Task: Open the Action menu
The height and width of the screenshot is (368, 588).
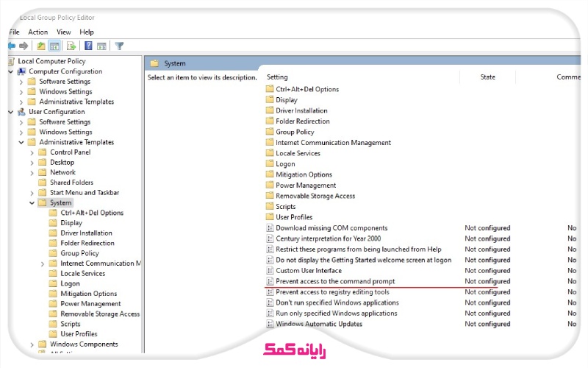Action: click(x=38, y=32)
